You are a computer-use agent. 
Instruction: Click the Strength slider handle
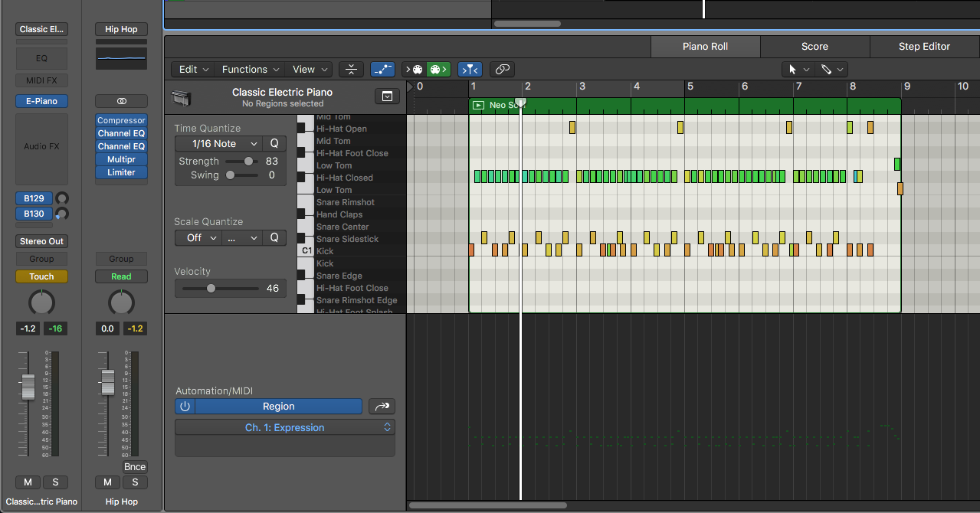point(249,162)
